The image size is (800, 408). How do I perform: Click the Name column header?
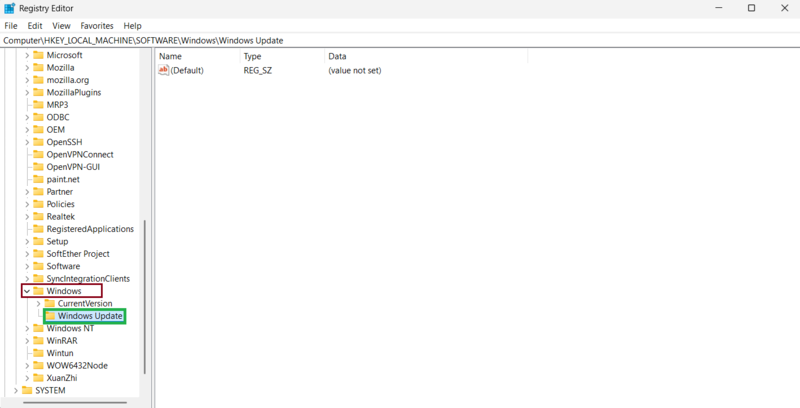[170, 57]
